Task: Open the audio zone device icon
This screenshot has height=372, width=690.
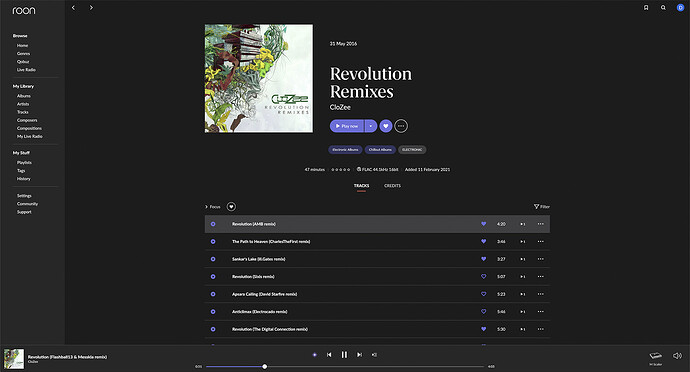Action: [655, 356]
